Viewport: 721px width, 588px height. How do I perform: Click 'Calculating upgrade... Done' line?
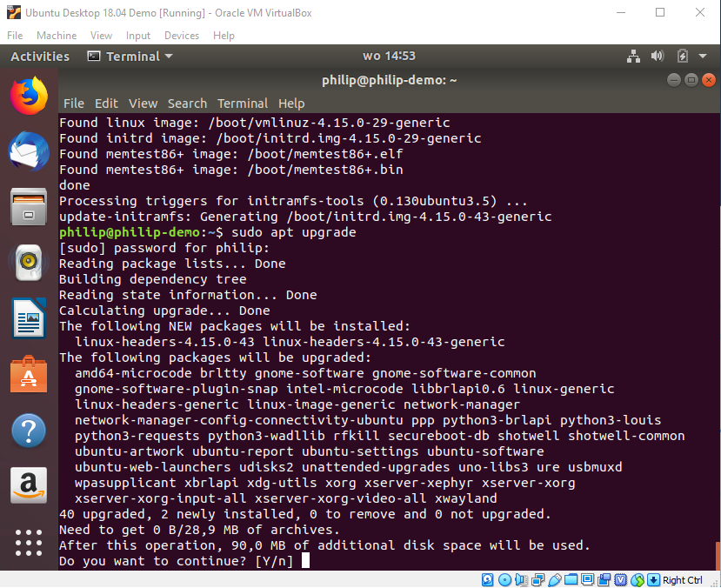[x=164, y=311]
